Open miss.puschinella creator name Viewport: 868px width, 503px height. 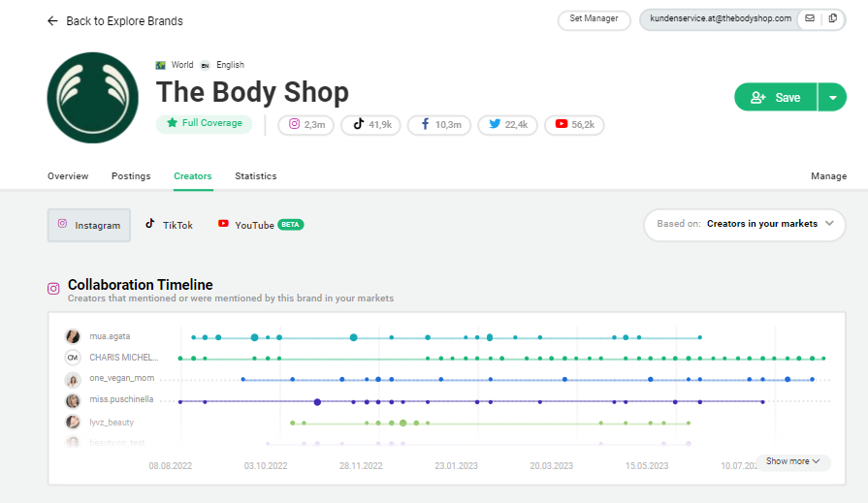pyautogui.click(x=121, y=399)
